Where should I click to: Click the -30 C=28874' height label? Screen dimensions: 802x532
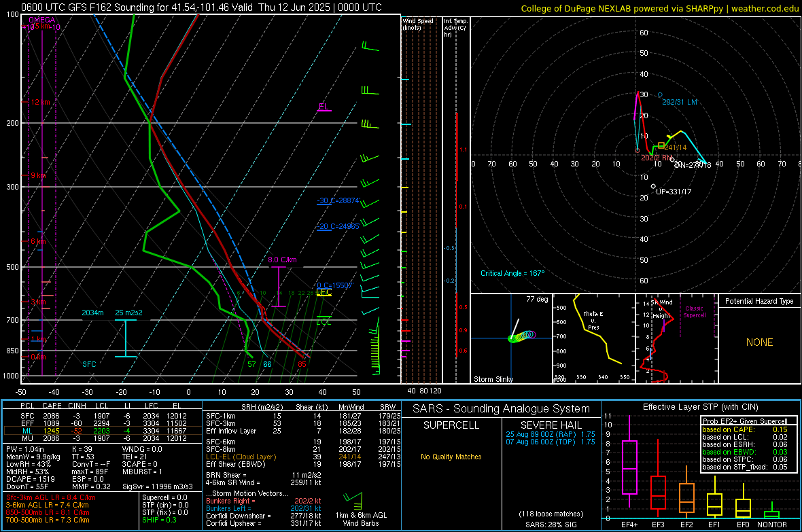338,200
